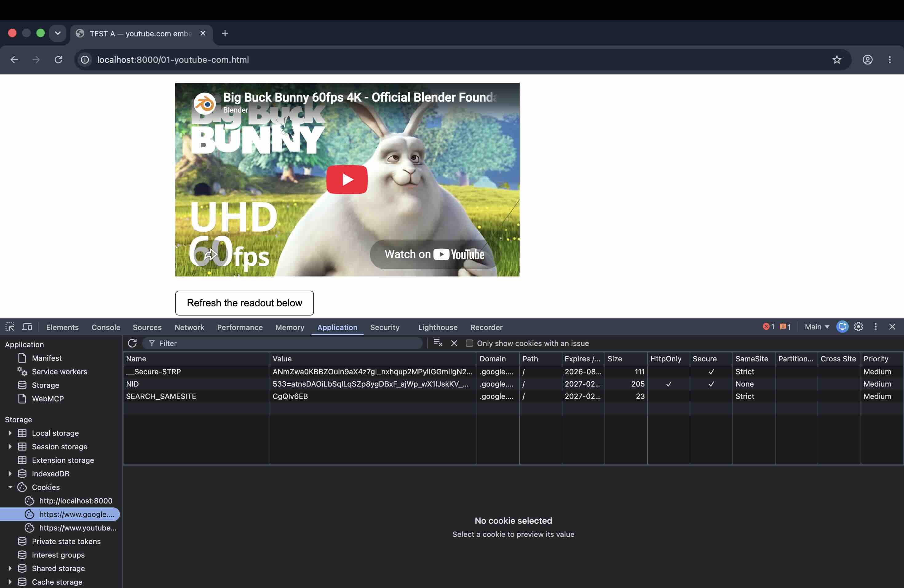Select the NID cookie name
This screenshot has height=588, width=904.
132,383
